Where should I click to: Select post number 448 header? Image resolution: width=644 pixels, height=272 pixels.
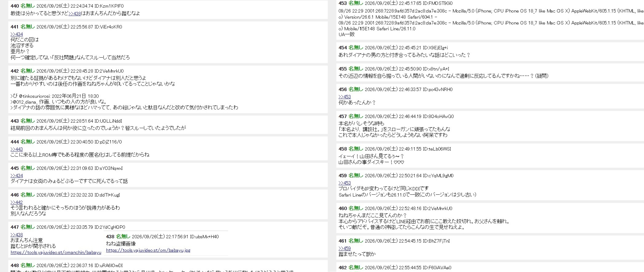[14, 265]
